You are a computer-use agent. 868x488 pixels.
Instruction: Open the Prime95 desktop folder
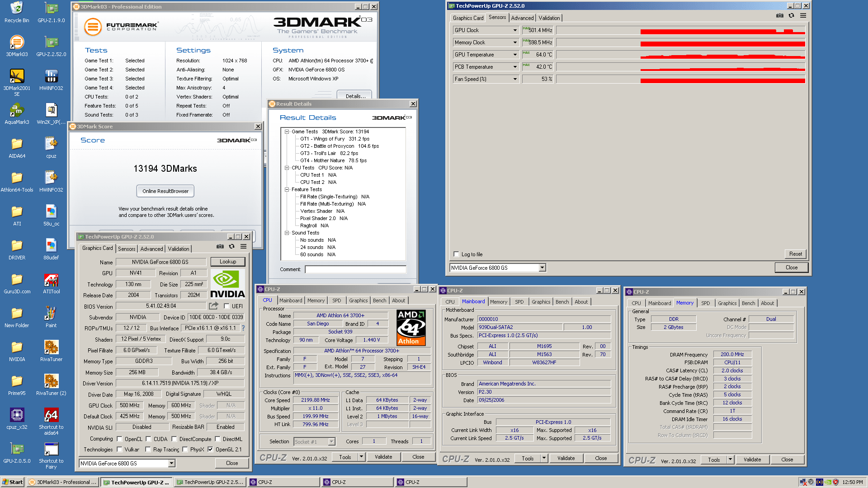click(17, 385)
